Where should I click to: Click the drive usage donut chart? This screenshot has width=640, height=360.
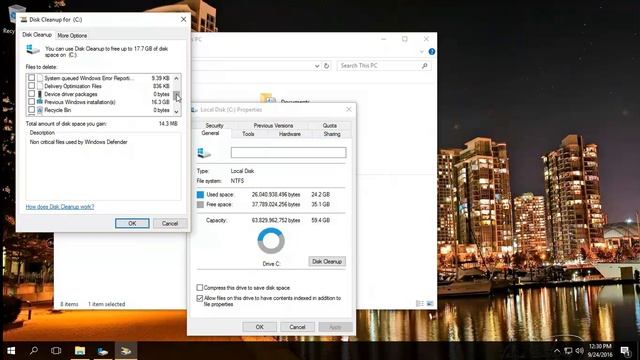pyautogui.click(x=271, y=241)
